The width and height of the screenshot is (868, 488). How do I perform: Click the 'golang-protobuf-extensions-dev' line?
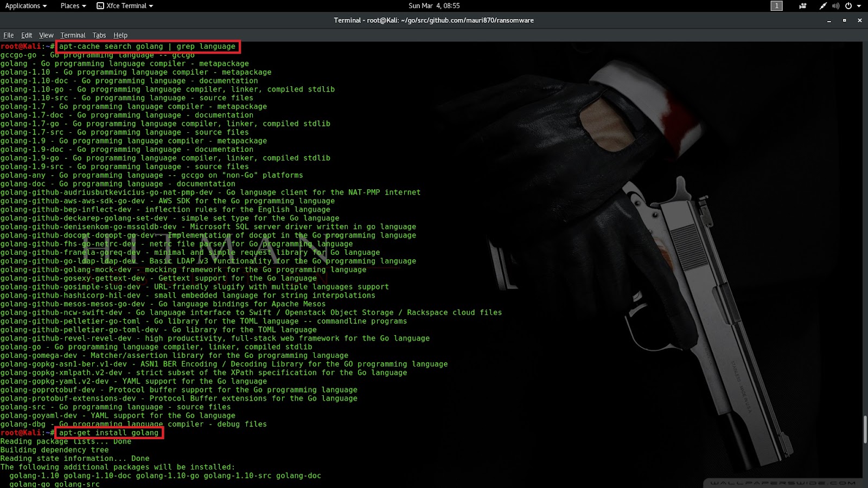pyautogui.click(x=179, y=399)
